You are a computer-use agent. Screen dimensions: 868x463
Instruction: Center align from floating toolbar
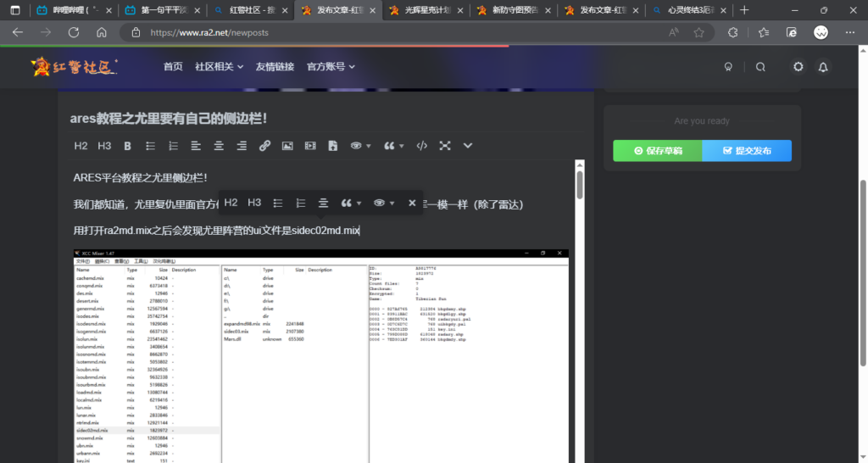coord(323,204)
